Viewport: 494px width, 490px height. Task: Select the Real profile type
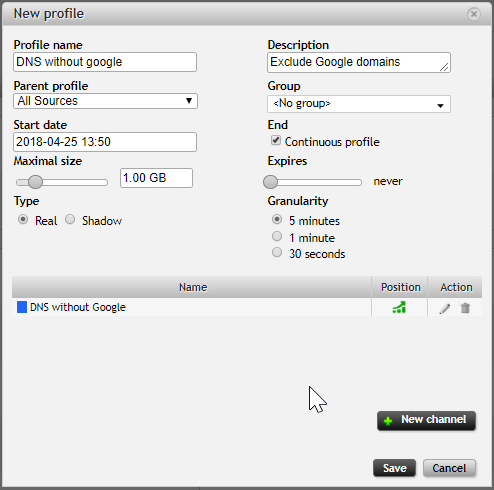coord(23,219)
